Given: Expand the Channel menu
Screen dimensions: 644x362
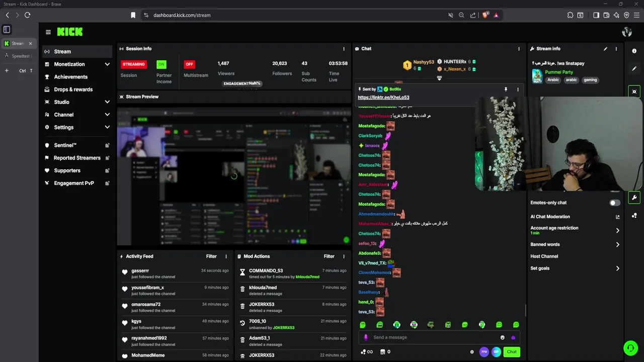Looking at the screenshot, I should pos(107,115).
